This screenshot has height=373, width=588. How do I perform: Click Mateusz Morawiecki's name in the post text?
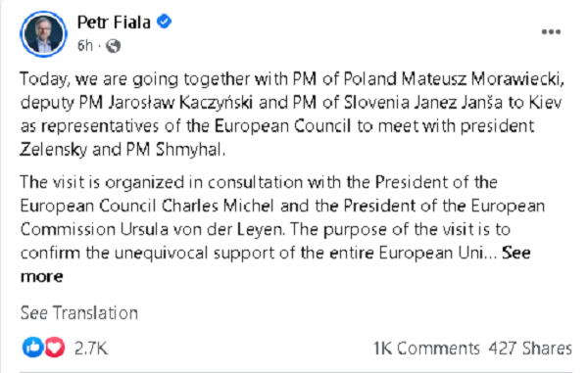pos(482,79)
